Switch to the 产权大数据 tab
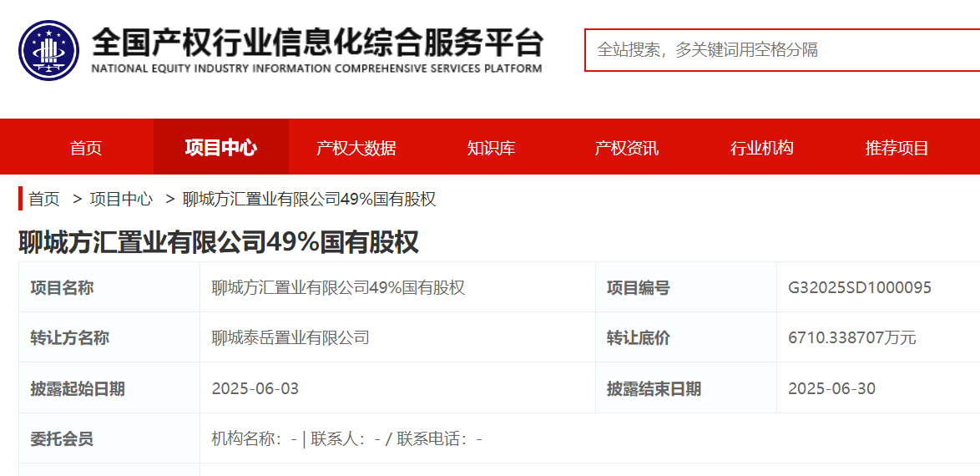This screenshot has width=980, height=476. 356,148
